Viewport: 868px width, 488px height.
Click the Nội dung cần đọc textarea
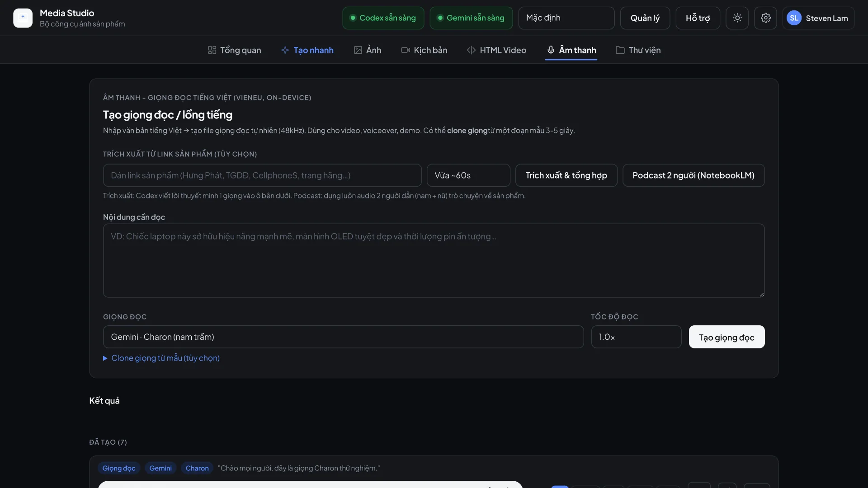(434, 261)
